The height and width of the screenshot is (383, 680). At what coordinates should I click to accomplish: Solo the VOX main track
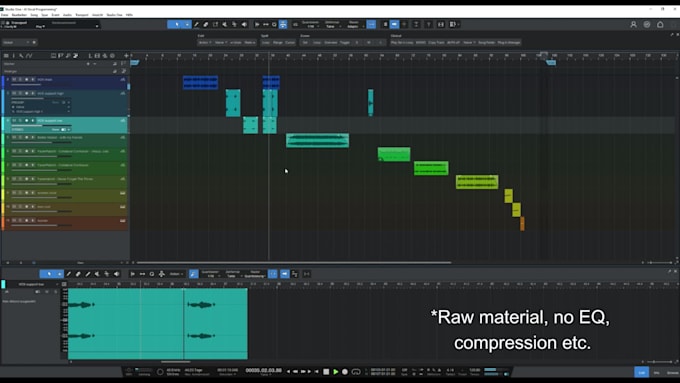click(20, 79)
